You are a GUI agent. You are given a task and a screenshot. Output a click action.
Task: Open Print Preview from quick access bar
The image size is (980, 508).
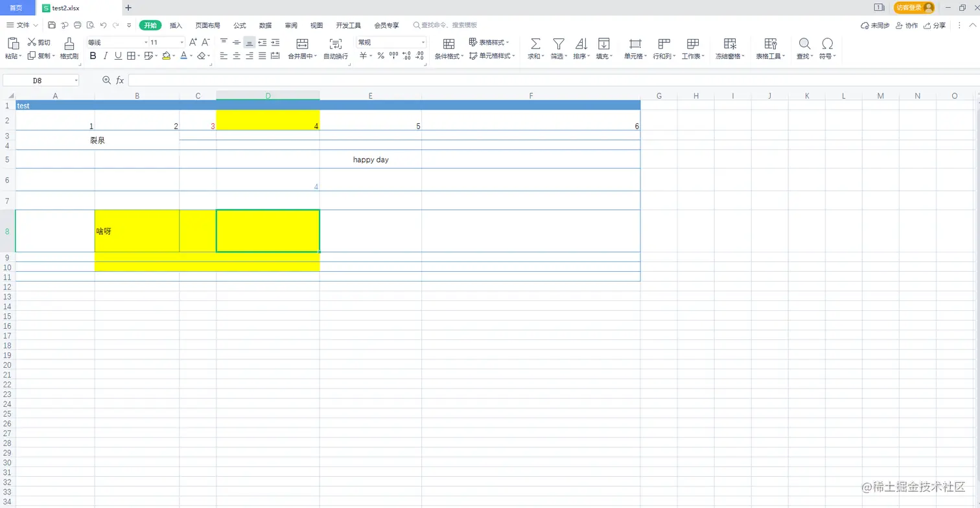[91, 25]
